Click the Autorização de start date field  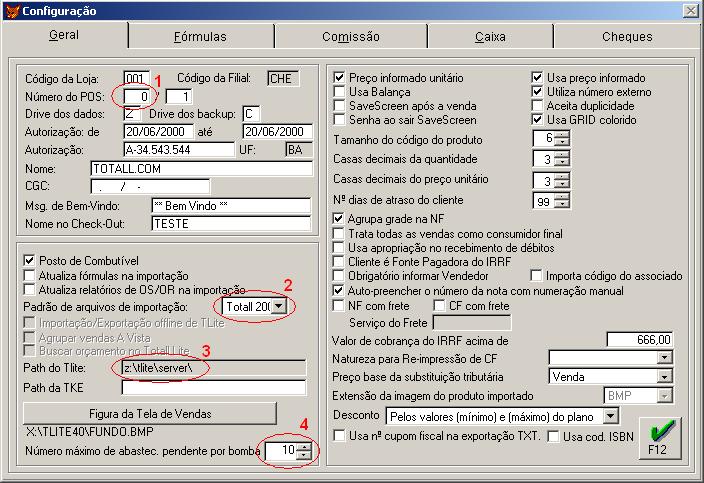click(x=158, y=132)
